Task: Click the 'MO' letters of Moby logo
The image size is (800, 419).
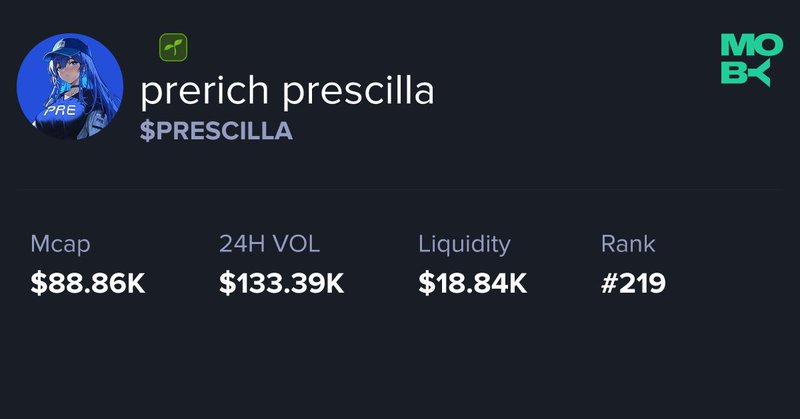Action: (752, 45)
